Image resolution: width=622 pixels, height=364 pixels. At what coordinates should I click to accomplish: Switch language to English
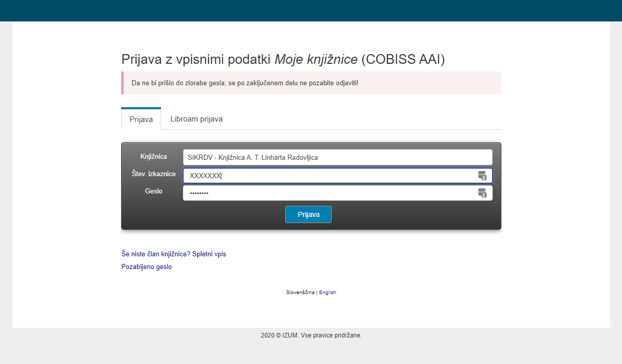[x=328, y=293]
